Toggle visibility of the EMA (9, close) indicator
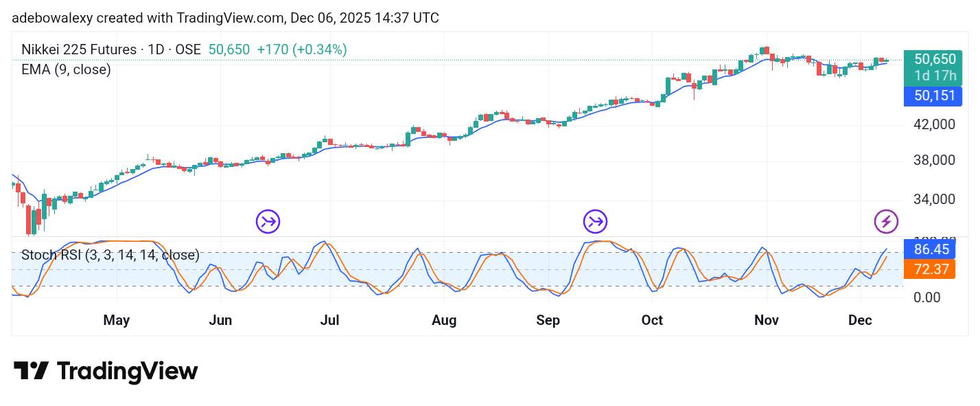Viewport: 980px width, 406px height. pos(66,69)
